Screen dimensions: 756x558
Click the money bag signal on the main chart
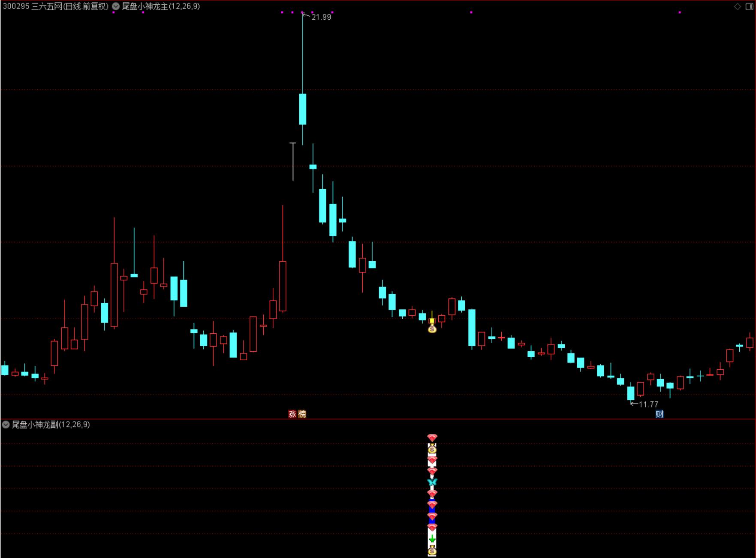[432, 329]
